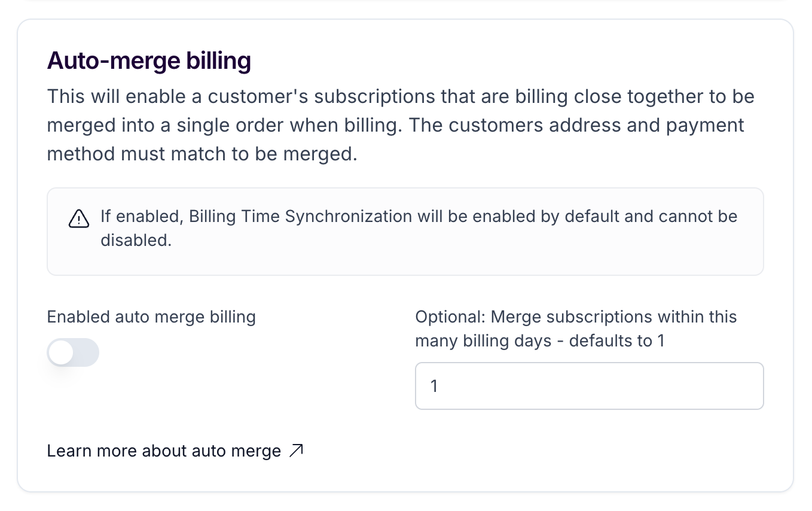Click the external arrow icon beside Learn more
This screenshot has width=812, height=511.
click(x=296, y=451)
